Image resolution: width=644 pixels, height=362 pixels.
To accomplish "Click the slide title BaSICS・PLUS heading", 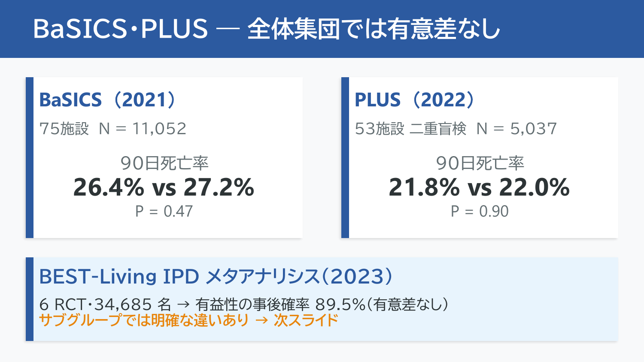I will click(267, 29).
